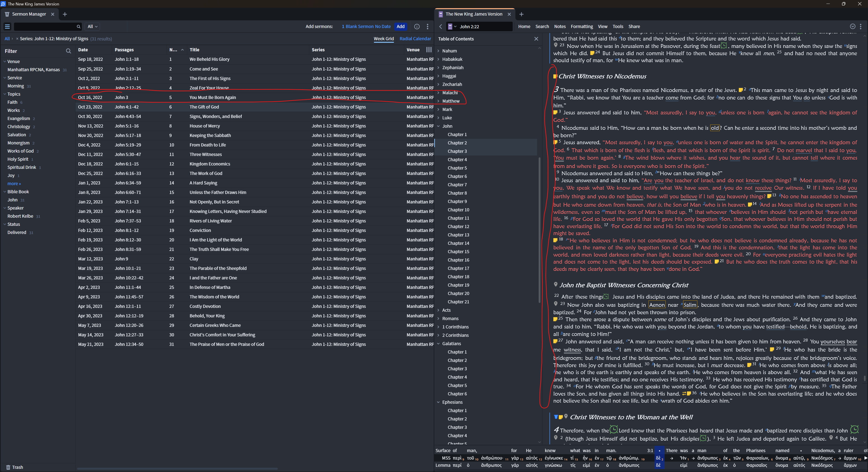Open the column chooser icon beside Venue
868x472 pixels.
point(429,50)
